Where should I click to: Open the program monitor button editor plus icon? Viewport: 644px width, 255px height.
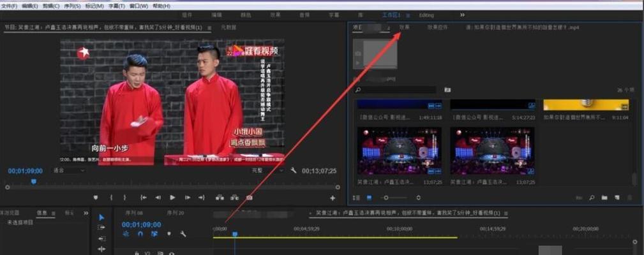pyautogui.click(x=333, y=198)
